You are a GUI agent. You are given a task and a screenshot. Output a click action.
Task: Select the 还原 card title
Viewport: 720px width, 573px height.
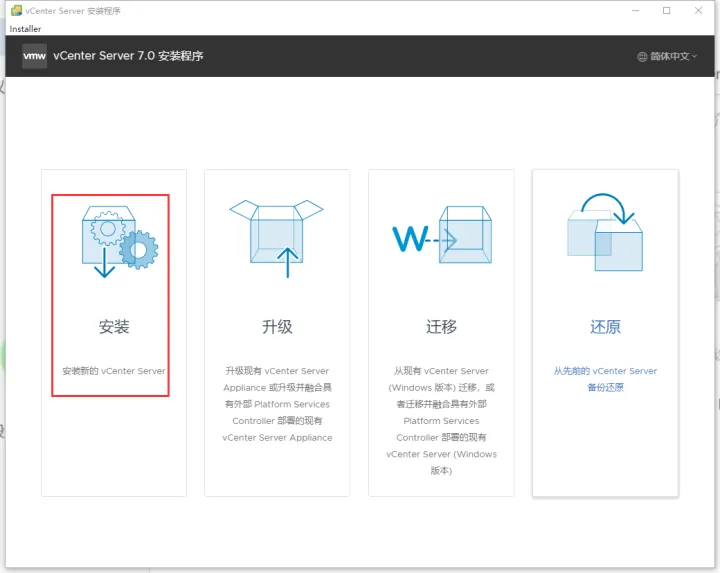click(x=605, y=327)
